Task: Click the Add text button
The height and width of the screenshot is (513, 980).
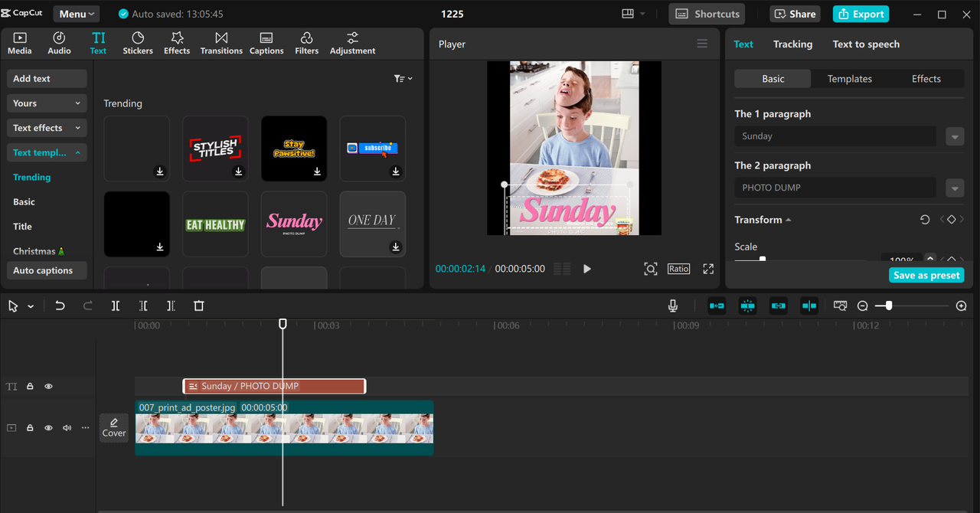Action: pyautogui.click(x=47, y=79)
